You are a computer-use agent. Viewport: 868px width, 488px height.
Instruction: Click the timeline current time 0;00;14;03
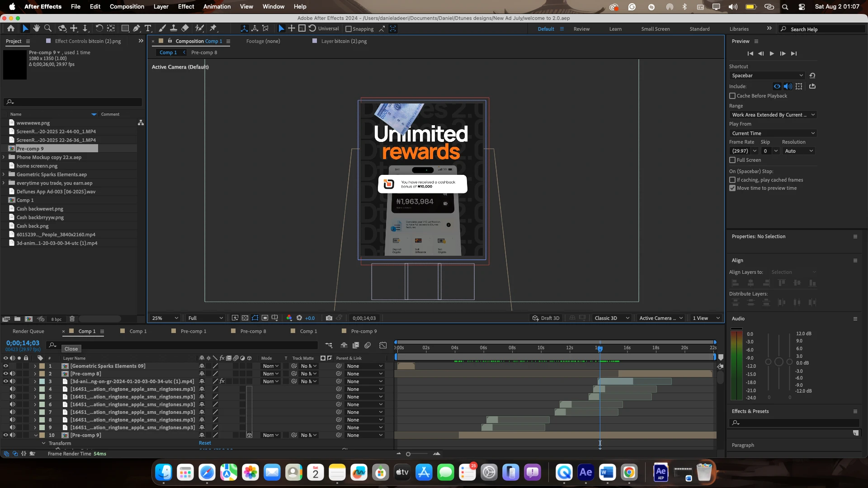click(x=23, y=343)
